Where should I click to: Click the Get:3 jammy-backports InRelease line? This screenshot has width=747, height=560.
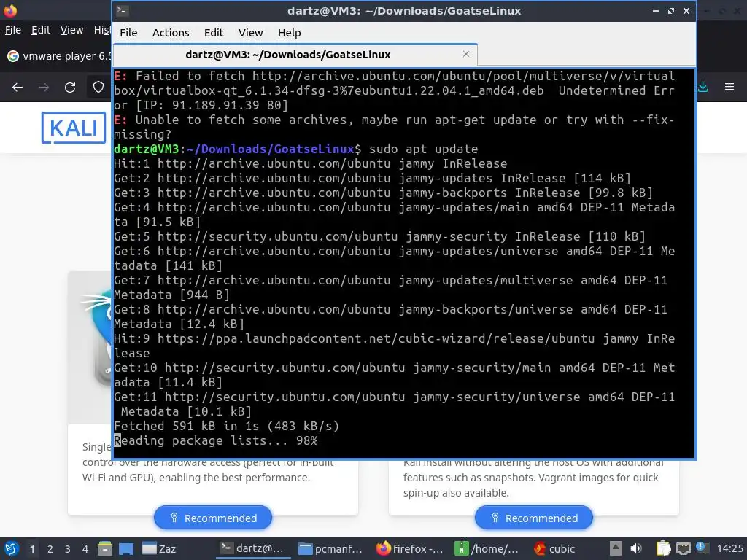[x=384, y=192]
